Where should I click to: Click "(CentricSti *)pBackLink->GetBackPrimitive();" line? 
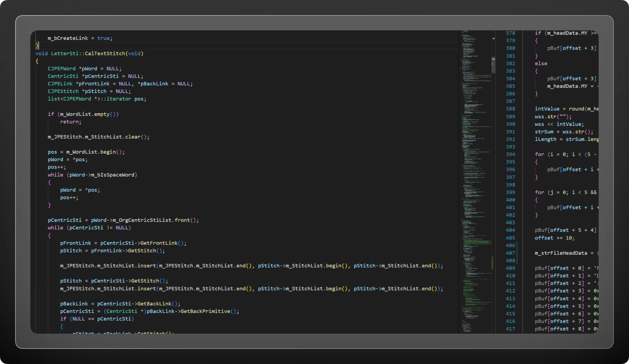(x=171, y=311)
